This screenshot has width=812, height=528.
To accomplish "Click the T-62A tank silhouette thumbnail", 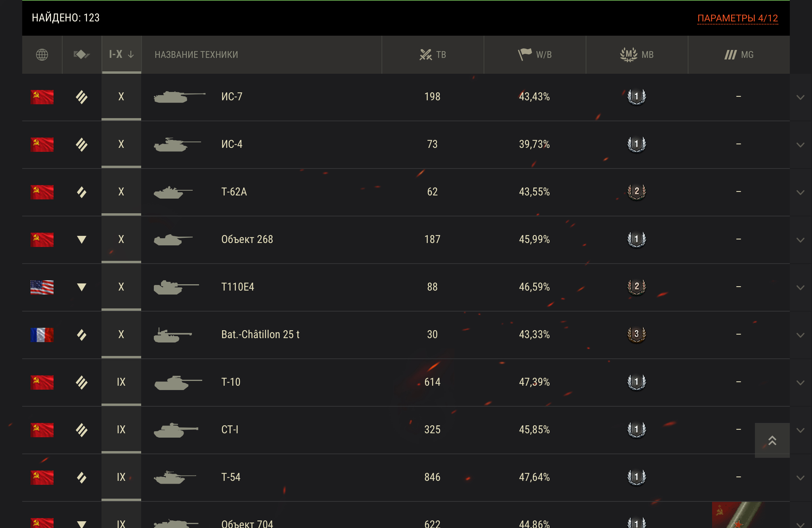I will (173, 192).
